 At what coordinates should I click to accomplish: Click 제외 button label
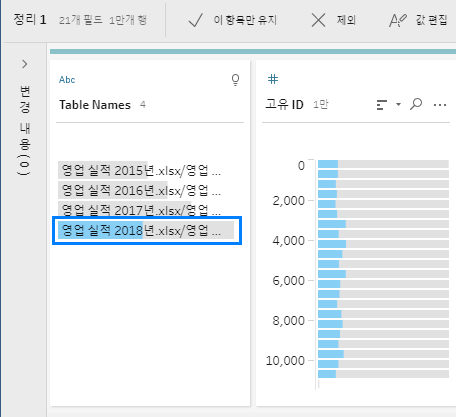(346, 20)
